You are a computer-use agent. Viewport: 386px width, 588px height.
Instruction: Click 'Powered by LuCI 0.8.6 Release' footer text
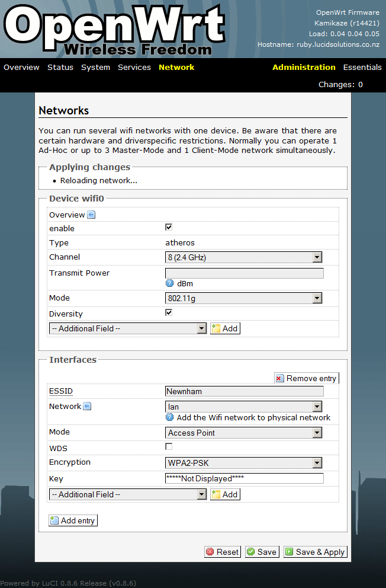point(68,583)
